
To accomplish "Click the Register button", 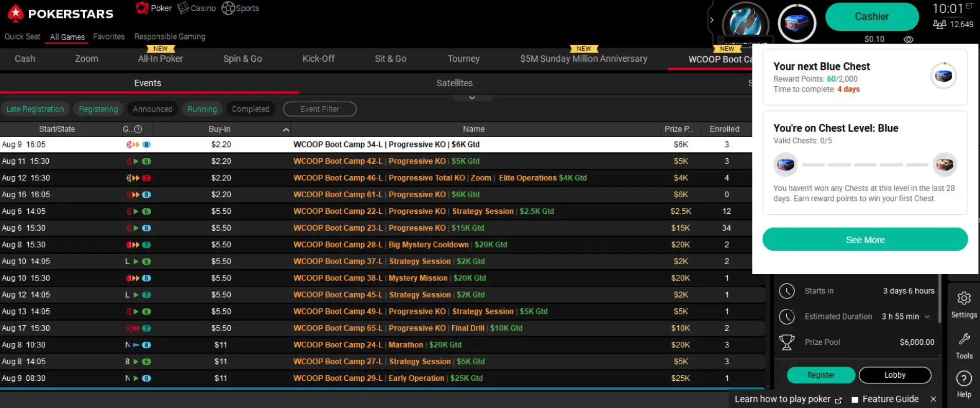I will pyautogui.click(x=821, y=375).
